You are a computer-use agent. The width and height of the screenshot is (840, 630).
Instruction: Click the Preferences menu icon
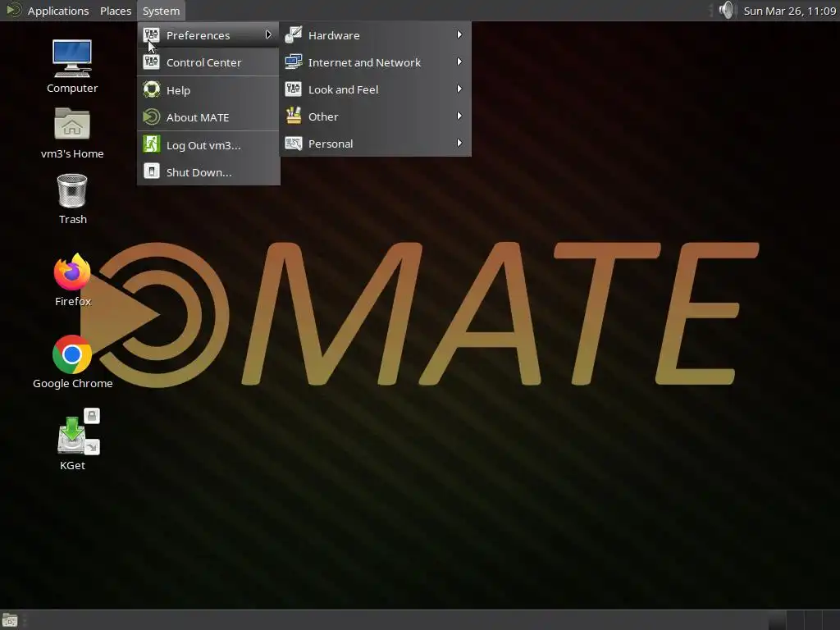[x=152, y=34]
